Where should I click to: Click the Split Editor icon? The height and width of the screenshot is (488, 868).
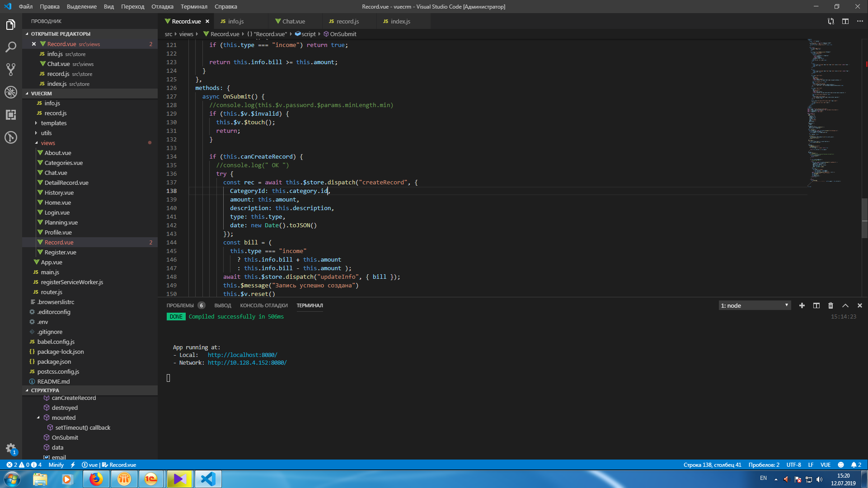pos(845,21)
